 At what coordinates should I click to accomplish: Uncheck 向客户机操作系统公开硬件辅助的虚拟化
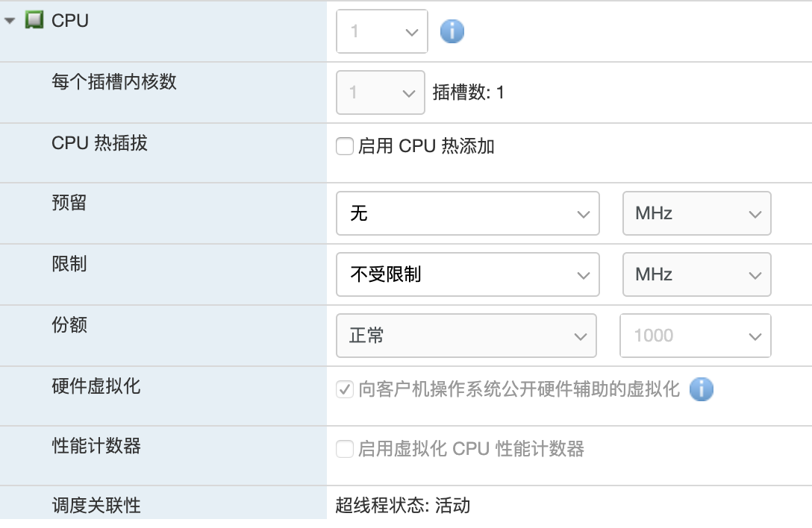[344, 389]
